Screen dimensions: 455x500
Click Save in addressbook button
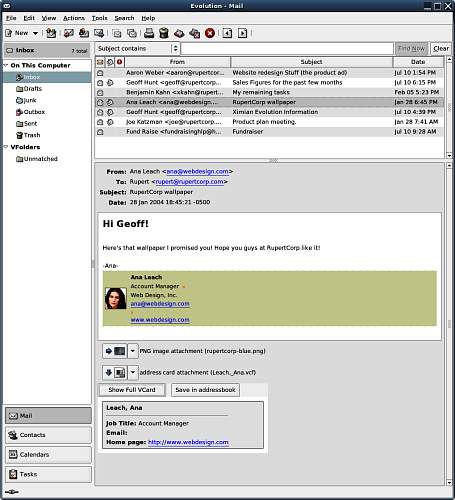pyautogui.click(x=205, y=390)
